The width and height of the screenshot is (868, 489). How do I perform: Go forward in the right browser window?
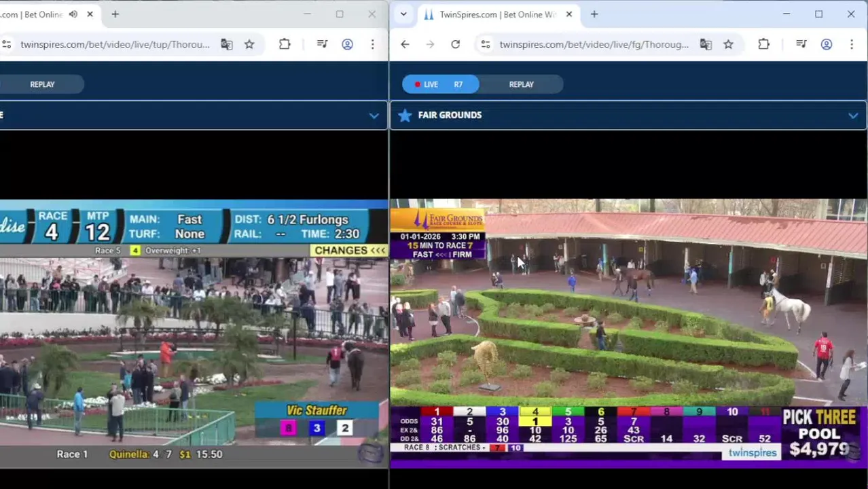(430, 44)
